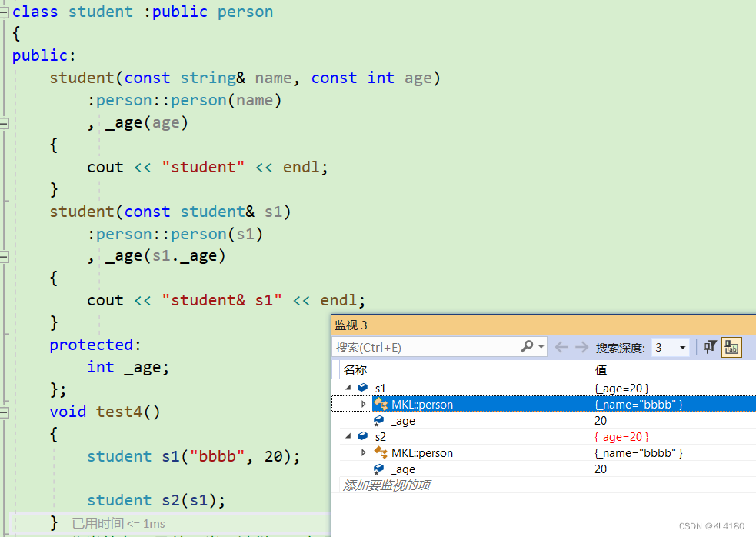Expand MKL::person under s1
This screenshot has width=756, height=537.
[x=364, y=404]
